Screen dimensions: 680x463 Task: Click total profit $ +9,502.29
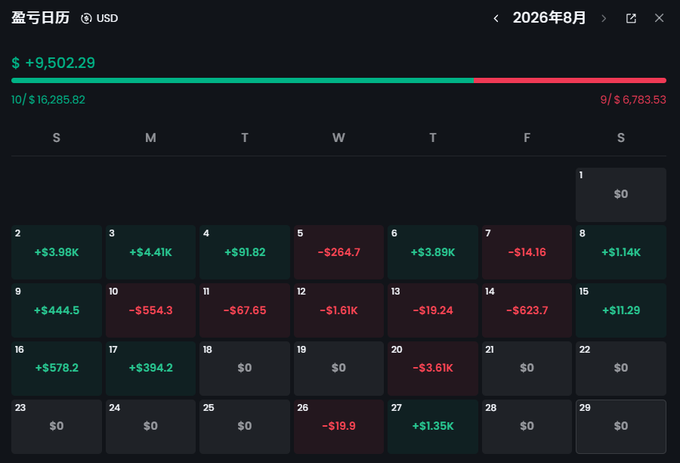point(53,63)
